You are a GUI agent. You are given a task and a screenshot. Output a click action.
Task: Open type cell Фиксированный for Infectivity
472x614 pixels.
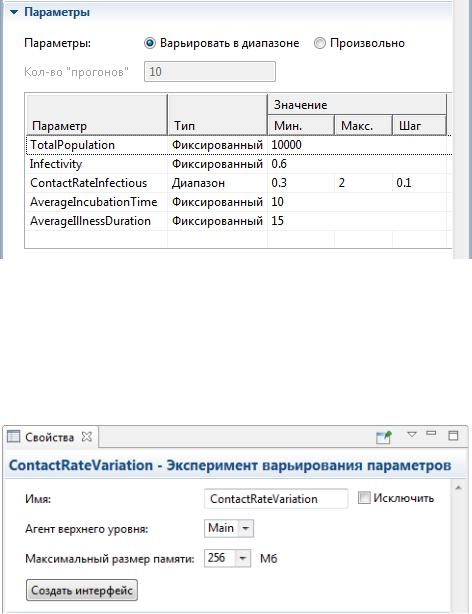click(x=217, y=164)
